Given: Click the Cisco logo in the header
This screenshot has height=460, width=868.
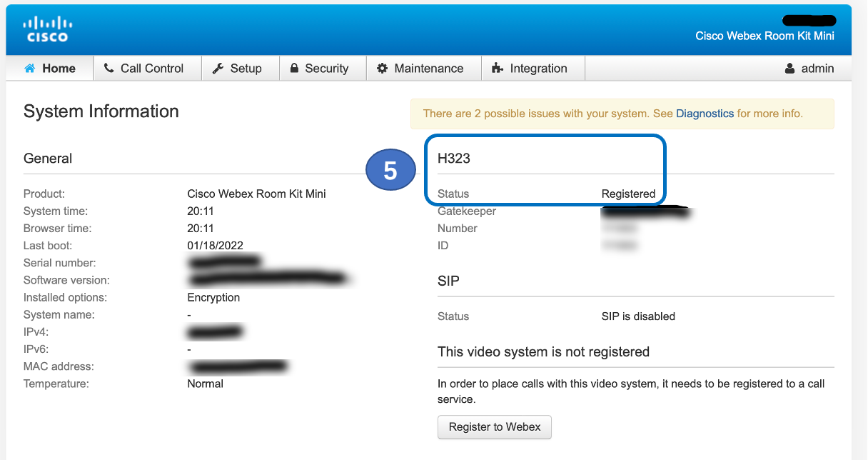Looking at the screenshot, I should click(x=48, y=29).
